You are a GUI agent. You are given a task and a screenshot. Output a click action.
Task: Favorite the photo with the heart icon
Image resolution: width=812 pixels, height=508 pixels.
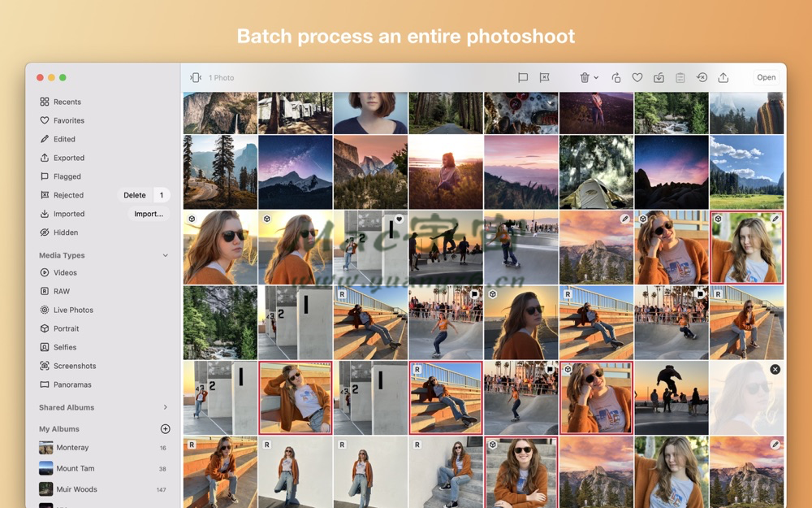pos(637,78)
